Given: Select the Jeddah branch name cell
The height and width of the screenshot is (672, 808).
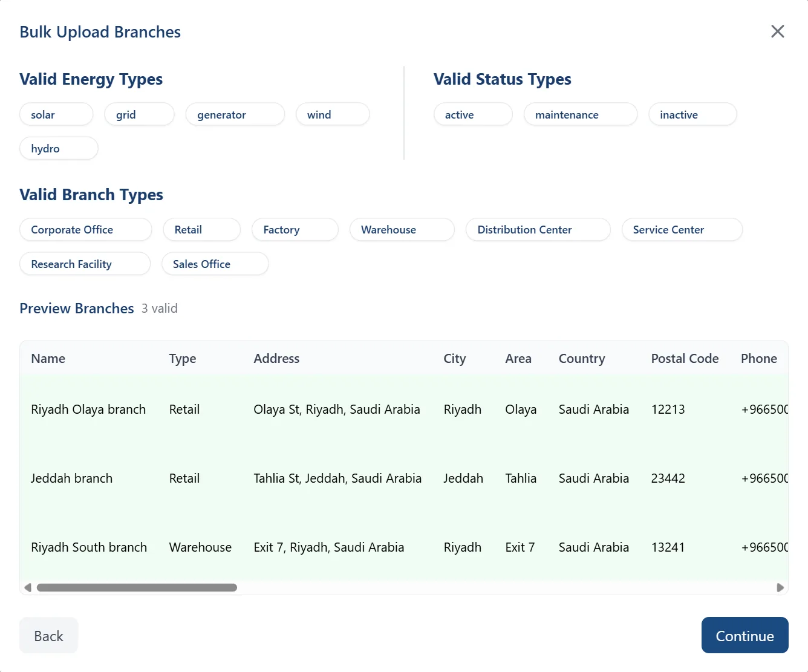Looking at the screenshot, I should tap(71, 478).
